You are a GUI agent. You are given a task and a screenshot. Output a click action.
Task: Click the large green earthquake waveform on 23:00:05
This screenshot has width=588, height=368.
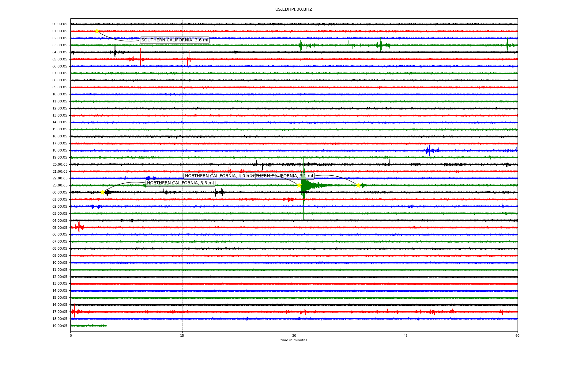[x=306, y=185]
